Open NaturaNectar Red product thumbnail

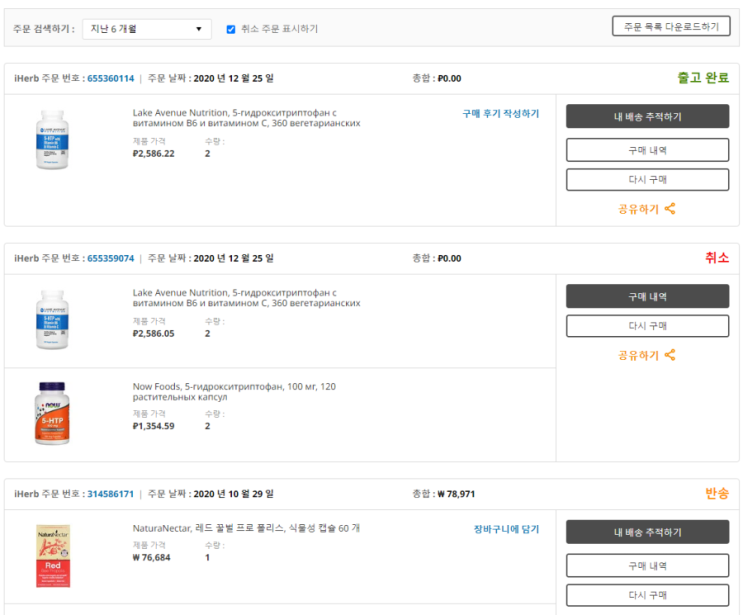click(x=51, y=555)
